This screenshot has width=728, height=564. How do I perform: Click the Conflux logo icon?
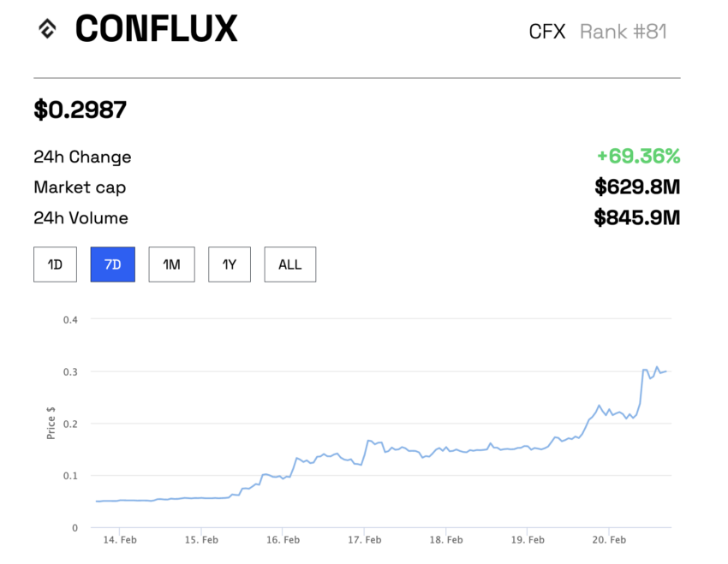pyautogui.click(x=46, y=29)
